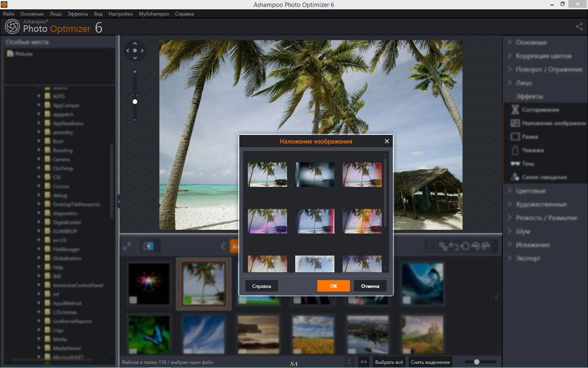The image size is (588, 368).
Task: Click the Выбрать всё button
Action: click(x=389, y=362)
